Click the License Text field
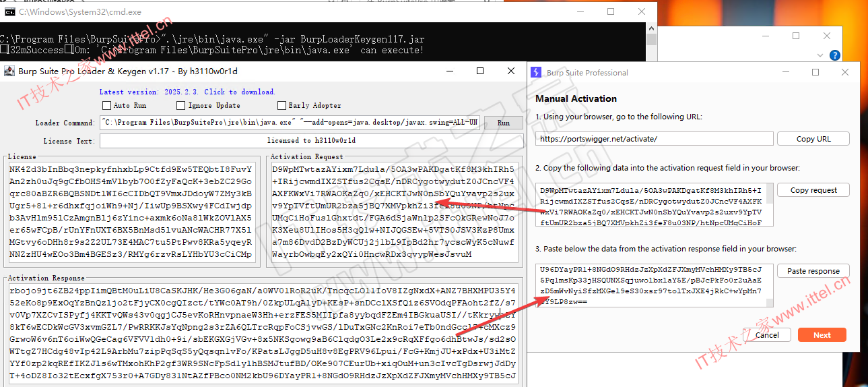Screen dimensions: 868x387 [311, 140]
